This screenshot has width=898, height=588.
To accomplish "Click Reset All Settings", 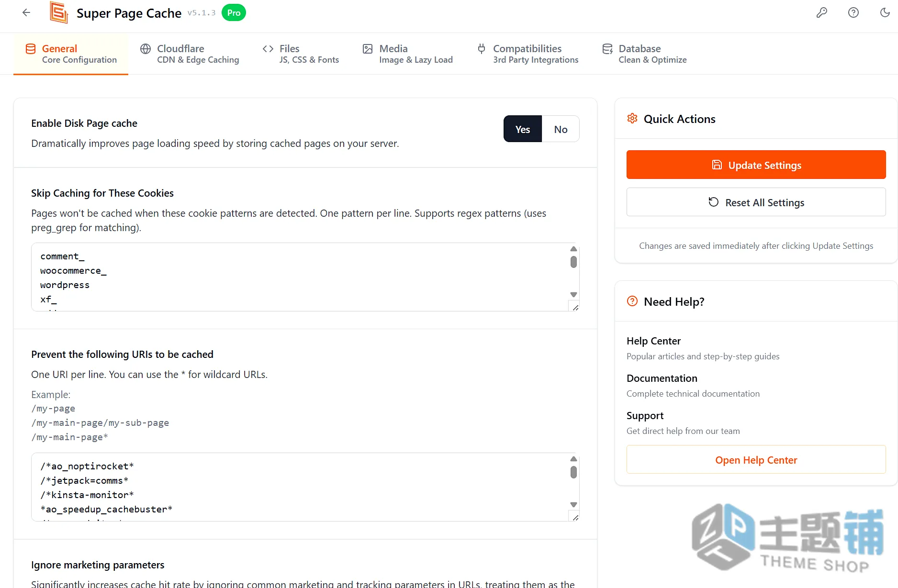I will (756, 202).
